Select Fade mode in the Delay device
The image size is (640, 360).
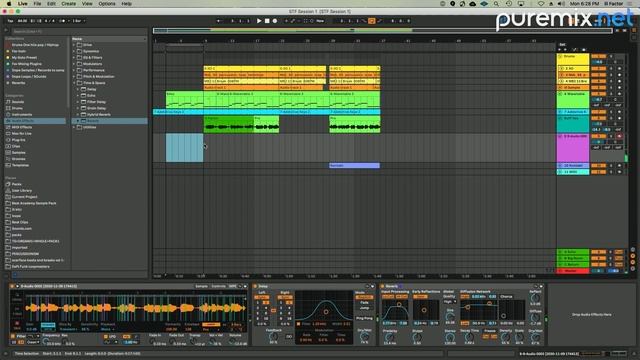364,303
